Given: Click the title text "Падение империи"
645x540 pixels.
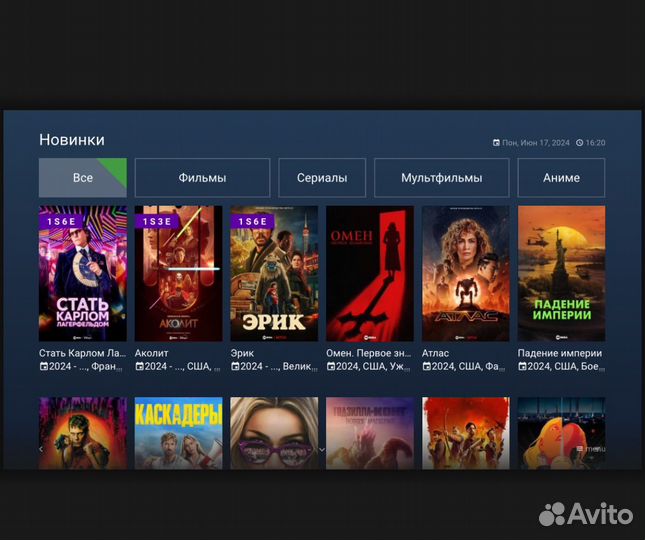Looking at the screenshot, I should coord(560,353).
